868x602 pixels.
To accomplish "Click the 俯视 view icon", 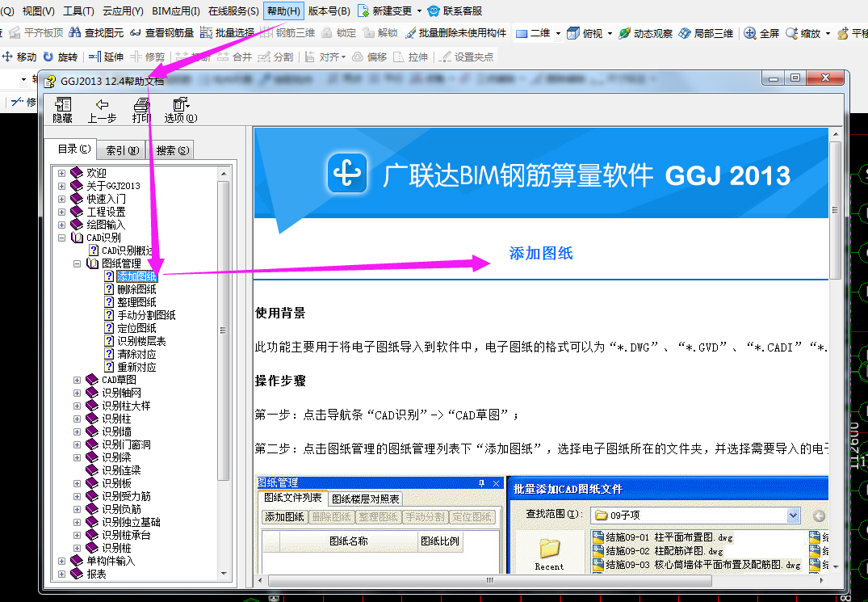I will 573,33.
